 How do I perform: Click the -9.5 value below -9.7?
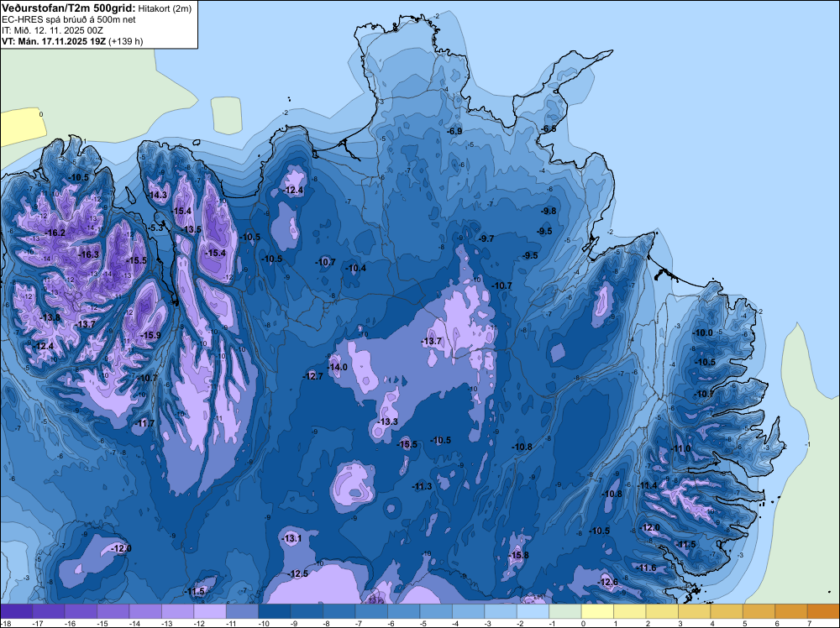(x=530, y=256)
